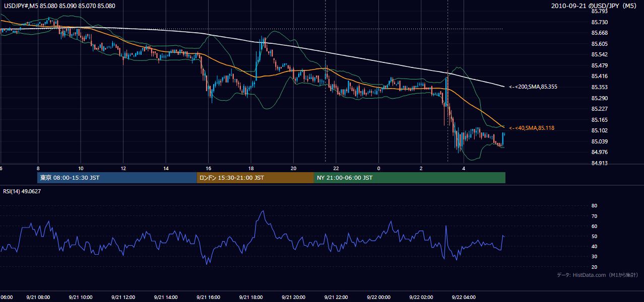The height and width of the screenshot is (302, 644).
Task: Click price axis value 84.976
Action: pyautogui.click(x=599, y=152)
